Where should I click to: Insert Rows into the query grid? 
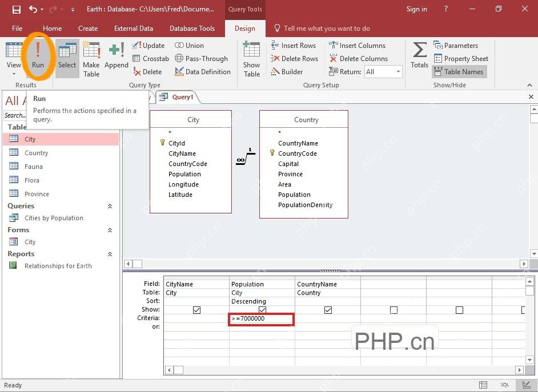point(293,45)
